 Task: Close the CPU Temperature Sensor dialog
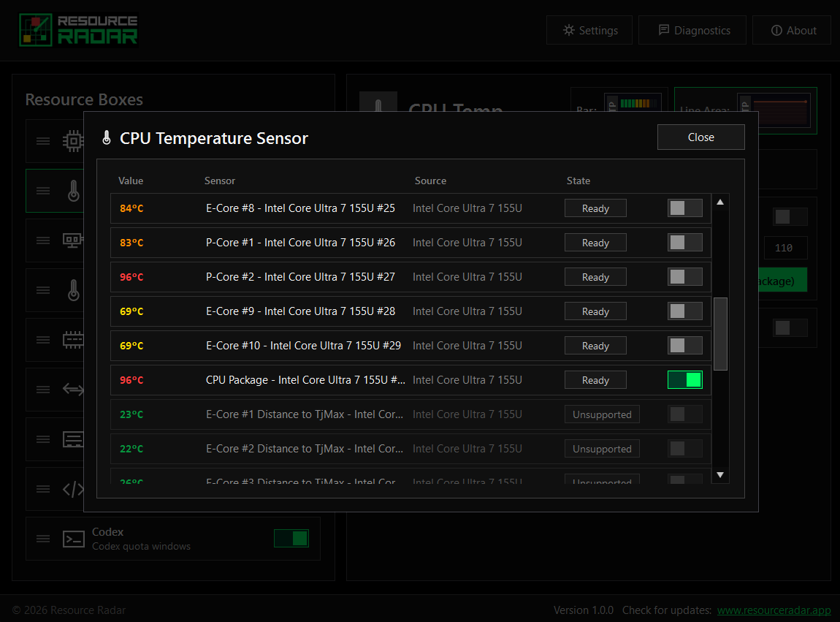click(700, 137)
